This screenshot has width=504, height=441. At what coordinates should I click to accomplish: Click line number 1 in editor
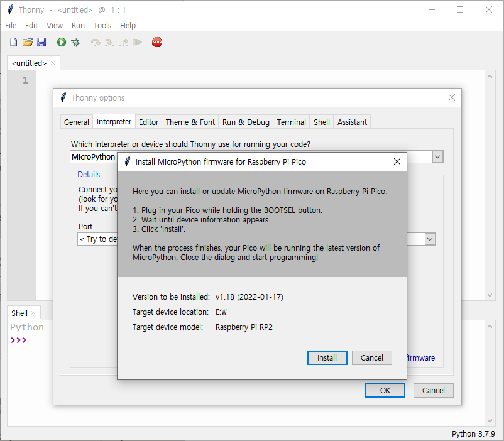25,80
